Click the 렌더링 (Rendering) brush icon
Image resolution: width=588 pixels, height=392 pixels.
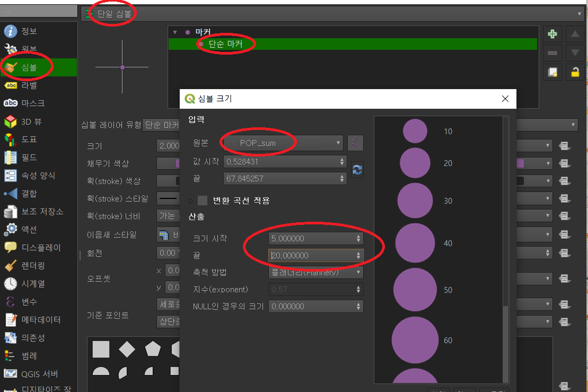(x=11, y=266)
